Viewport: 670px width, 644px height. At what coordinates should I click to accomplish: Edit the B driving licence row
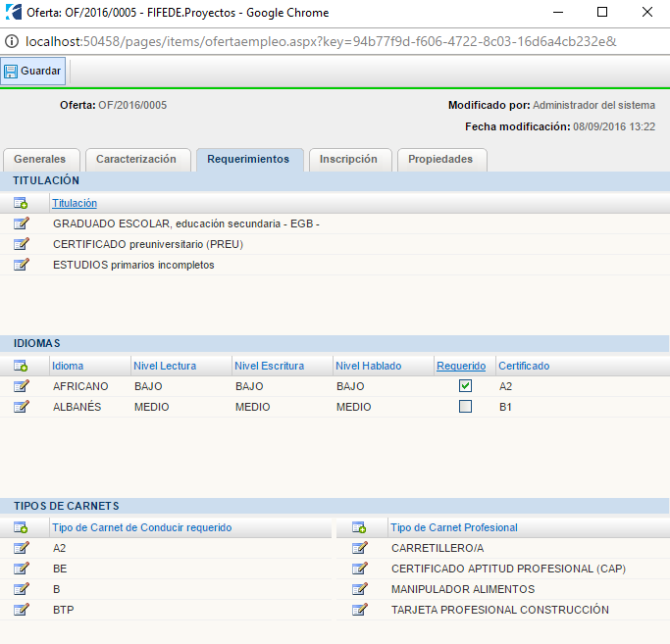(21, 589)
